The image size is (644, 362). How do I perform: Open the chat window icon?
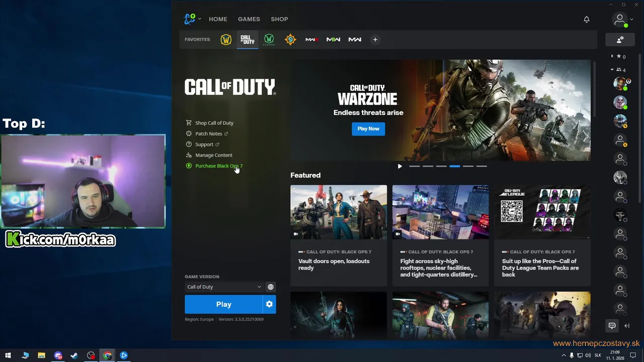point(612,326)
